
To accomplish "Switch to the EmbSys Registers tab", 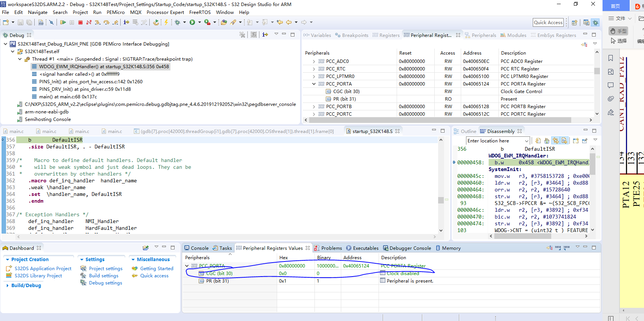I will tap(553, 35).
